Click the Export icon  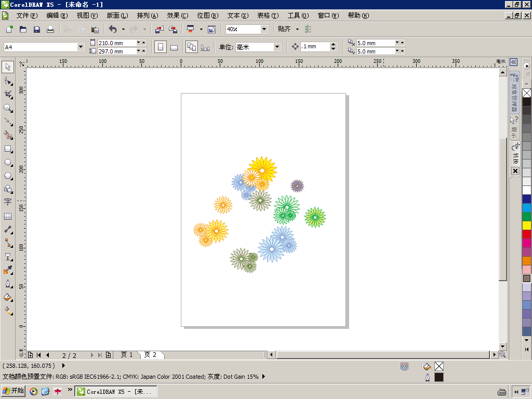click(172, 29)
